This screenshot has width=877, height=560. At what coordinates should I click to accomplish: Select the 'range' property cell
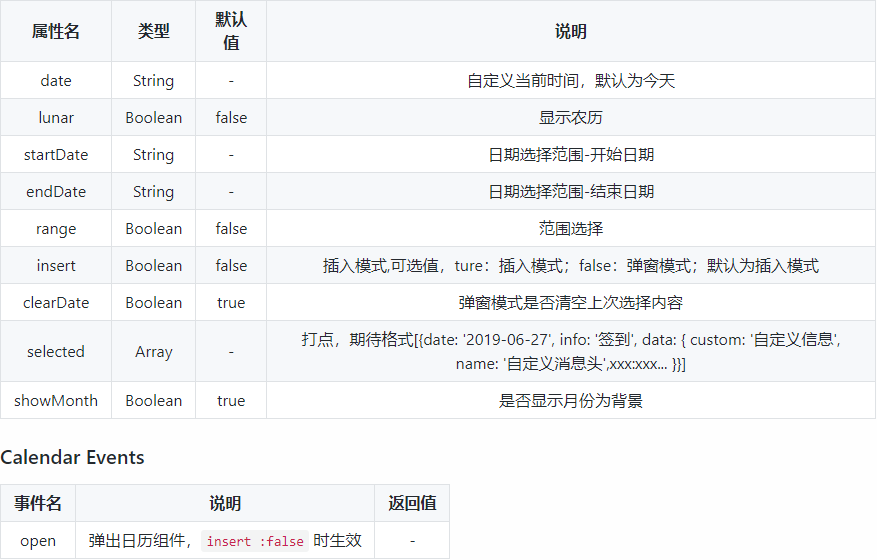coord(56,228)
